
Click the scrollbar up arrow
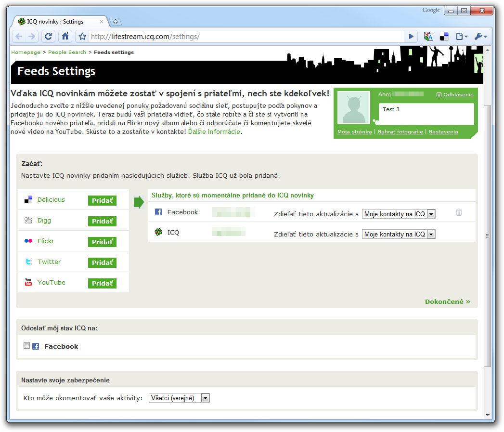[x=488, y=50]
